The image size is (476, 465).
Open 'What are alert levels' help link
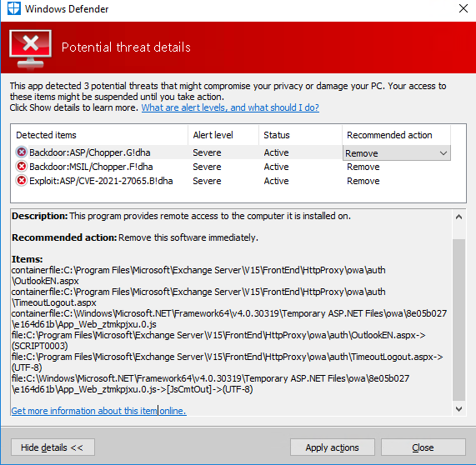(x=230, y=107)
